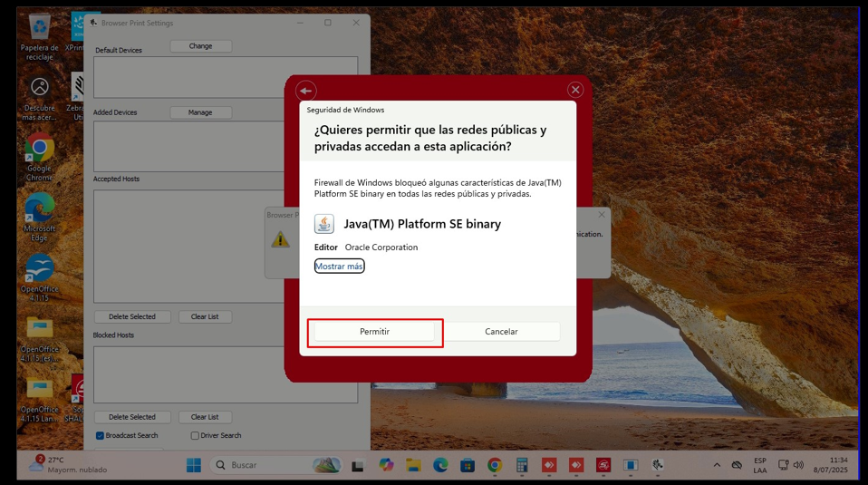Click Delete Selected under Accepted Hosts

132,316
